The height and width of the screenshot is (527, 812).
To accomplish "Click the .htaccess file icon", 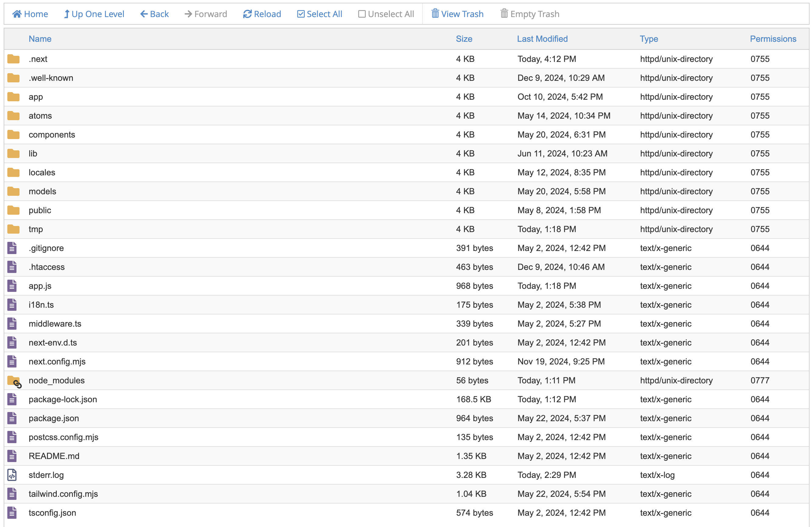I will pos(12,267).
